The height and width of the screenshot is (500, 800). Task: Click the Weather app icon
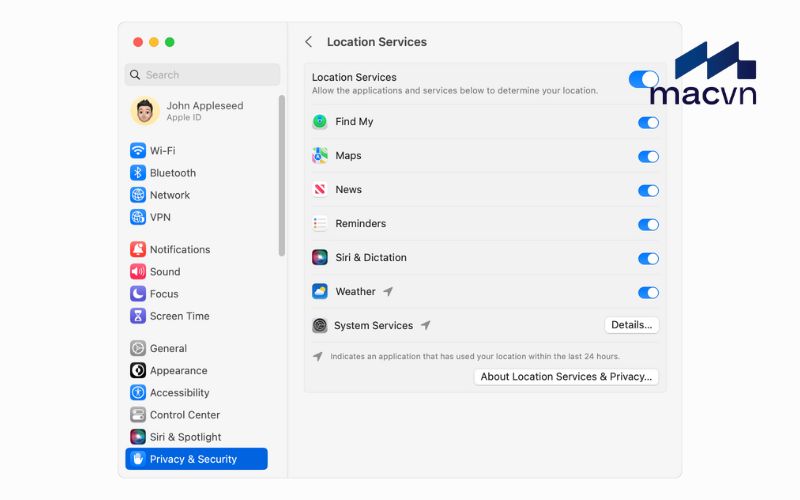tap(320, 291)
